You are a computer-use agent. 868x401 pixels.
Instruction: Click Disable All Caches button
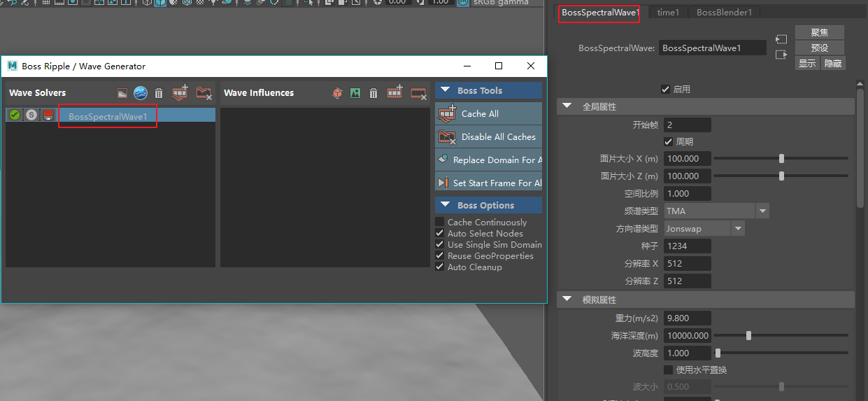(x=488, y=136)
